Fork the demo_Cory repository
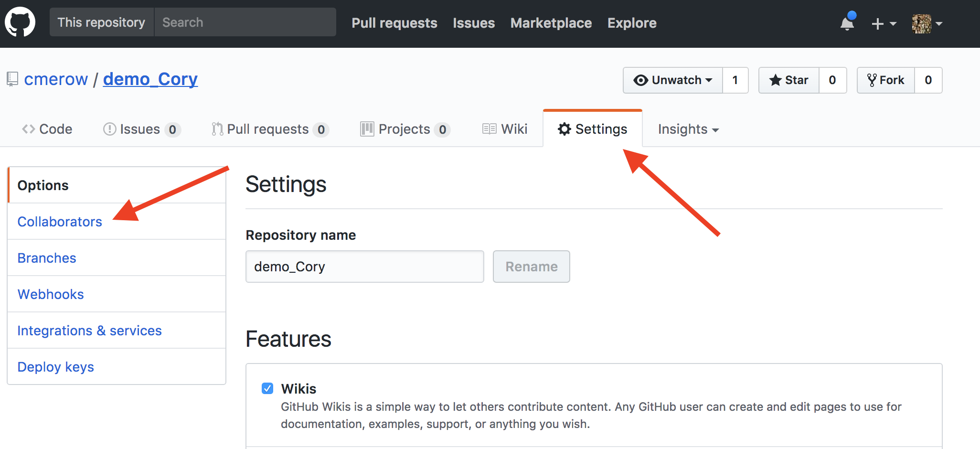This screenshot has height=449, width=980. pos(886,80)
